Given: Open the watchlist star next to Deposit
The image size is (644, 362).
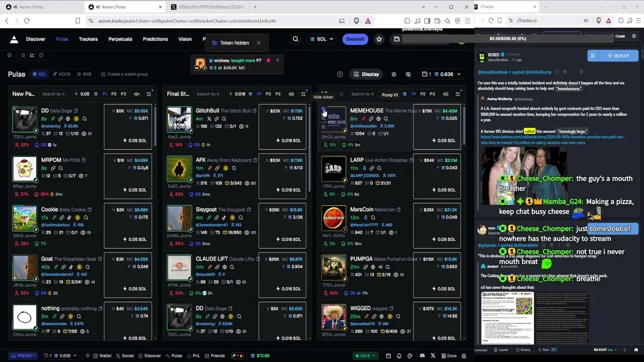Looking at the screenshot, I should tap(379, 39).
